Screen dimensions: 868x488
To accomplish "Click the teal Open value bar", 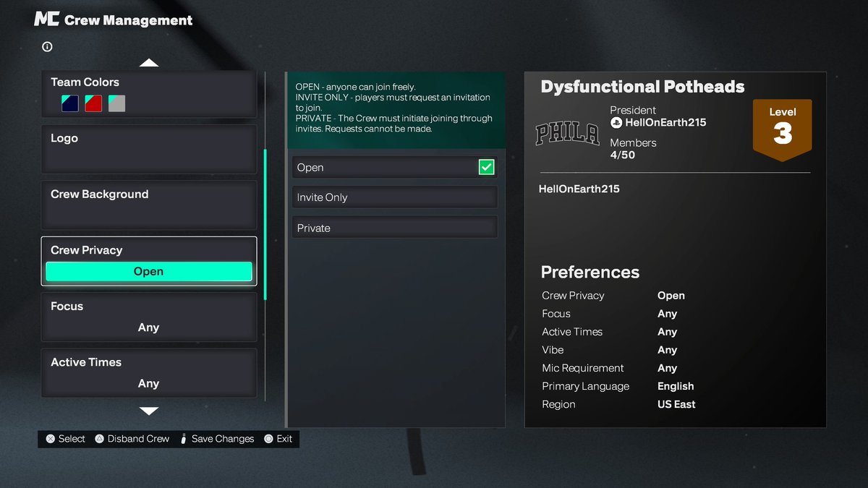I will [149, 272].
